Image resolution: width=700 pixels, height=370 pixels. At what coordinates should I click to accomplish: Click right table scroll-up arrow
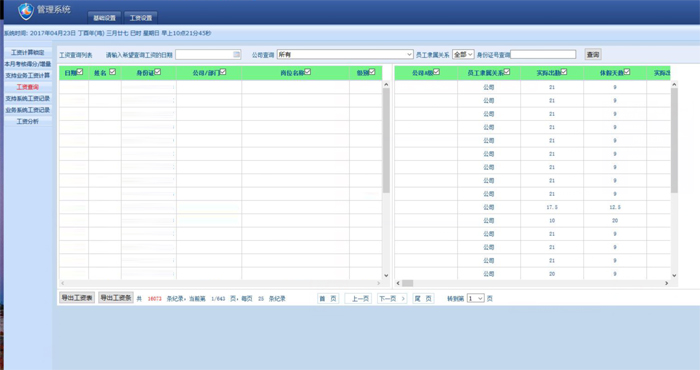674,84
